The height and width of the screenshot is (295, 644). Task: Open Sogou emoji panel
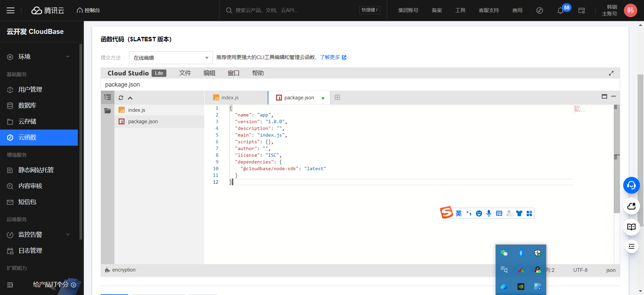pos(479,213)
